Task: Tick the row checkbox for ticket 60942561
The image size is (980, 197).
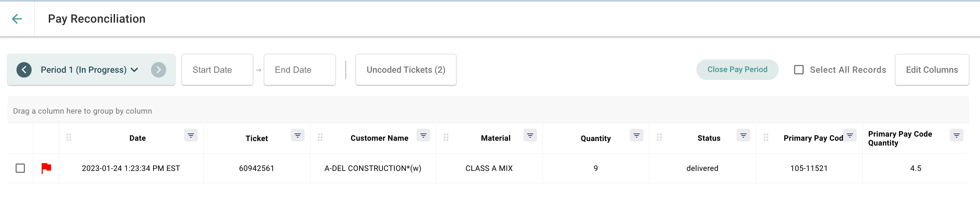Action: pyautogui.click(x=20, y=168)
